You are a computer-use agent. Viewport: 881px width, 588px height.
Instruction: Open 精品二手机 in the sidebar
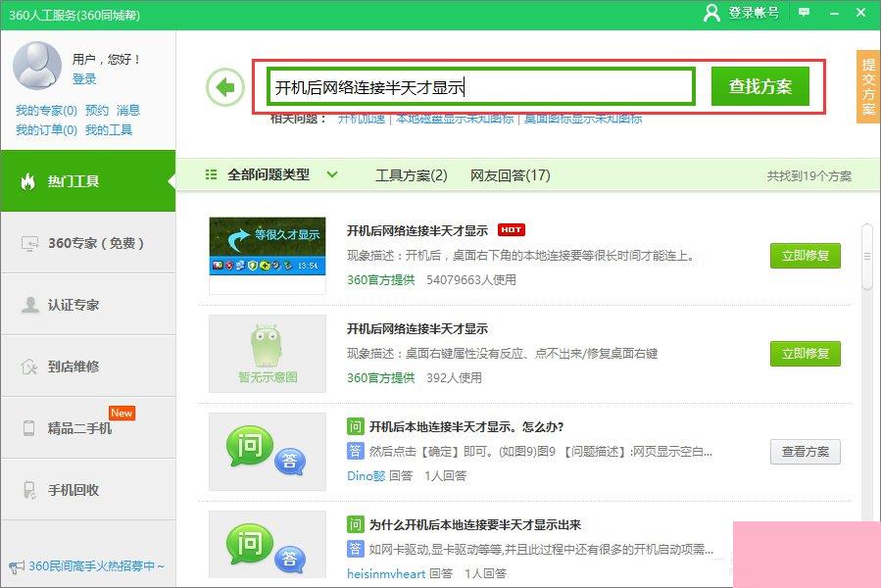click(x=88, y=428)
